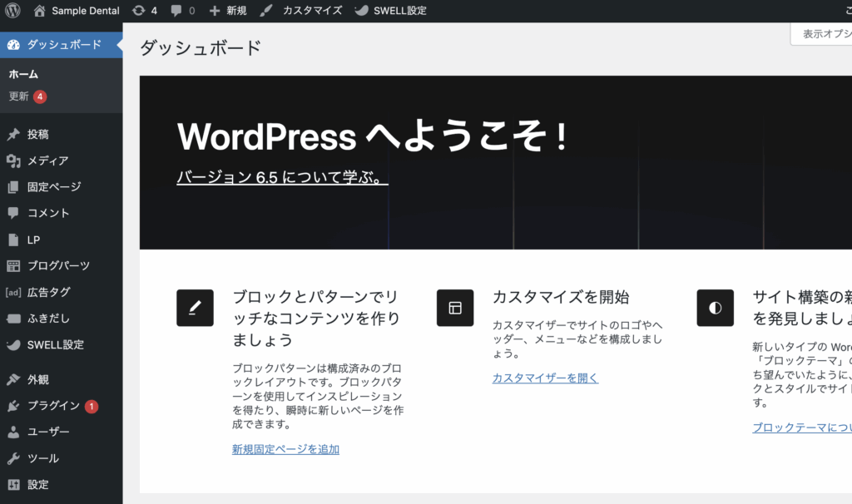Open the 外観 menu

click(x=37, y=379)
